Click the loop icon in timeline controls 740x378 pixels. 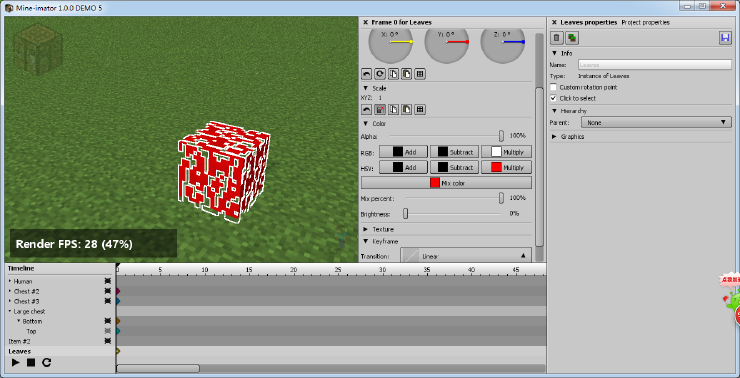pos(46,362)
